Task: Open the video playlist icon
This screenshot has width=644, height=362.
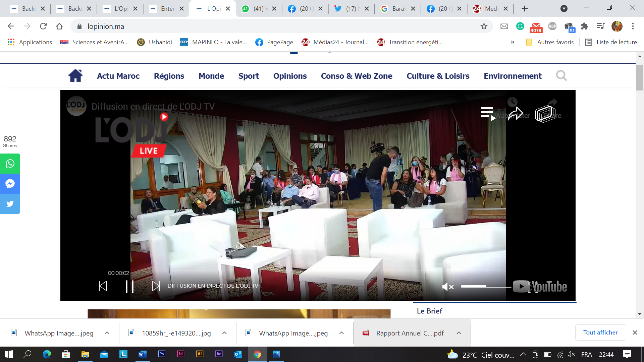Action: pyautogui.click(x=487, y=114)
